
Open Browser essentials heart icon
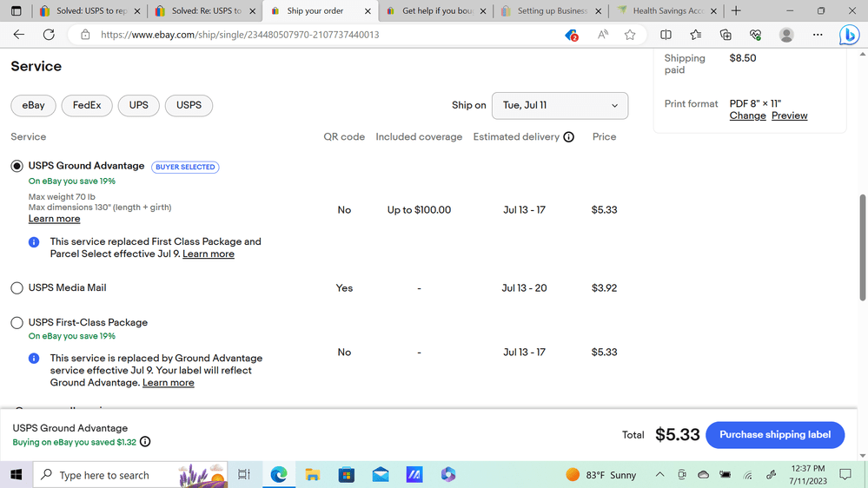(755, 35)
